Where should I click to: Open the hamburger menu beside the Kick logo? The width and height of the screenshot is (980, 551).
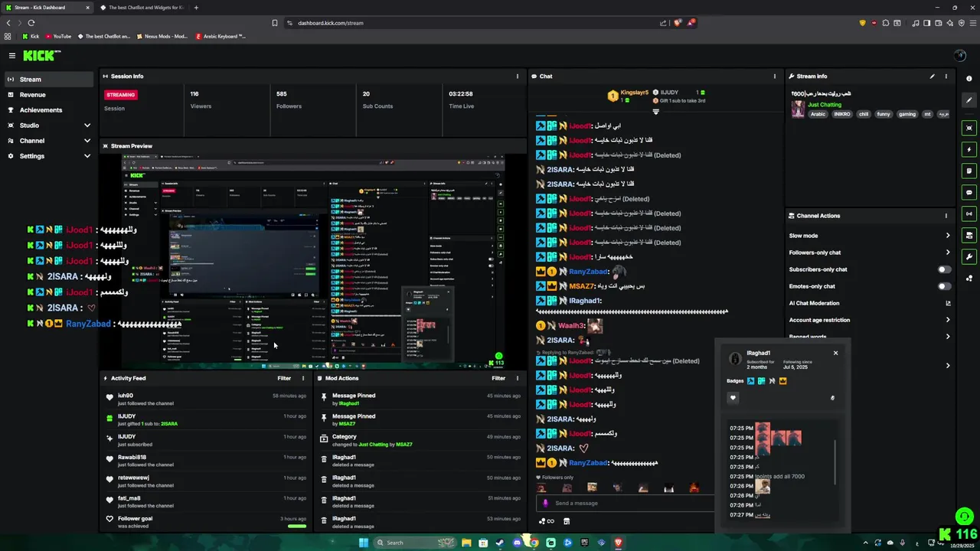coord(12,55)
